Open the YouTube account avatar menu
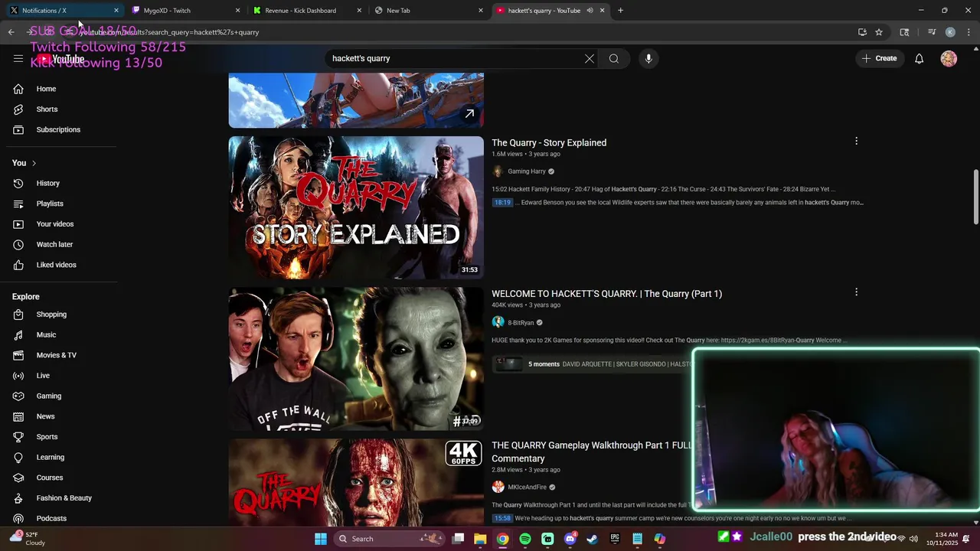The width and height of the screenshot is (980, 551). coord(949,59)
